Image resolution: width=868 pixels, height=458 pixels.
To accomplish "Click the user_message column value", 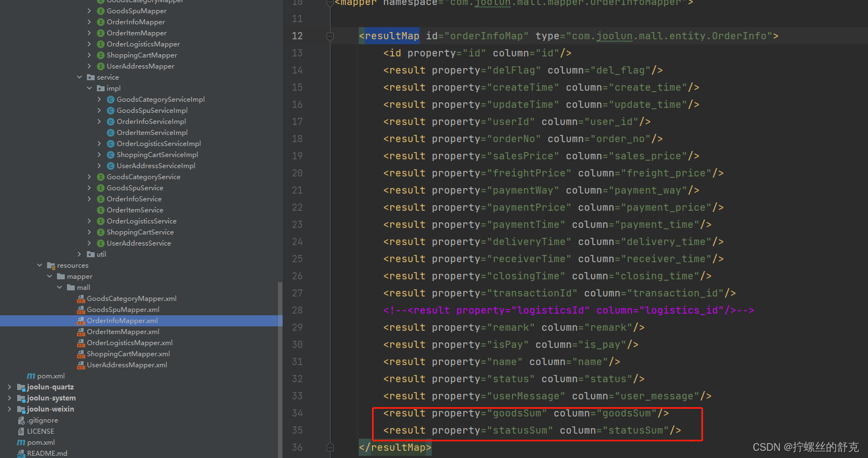I will pos(657,396).
